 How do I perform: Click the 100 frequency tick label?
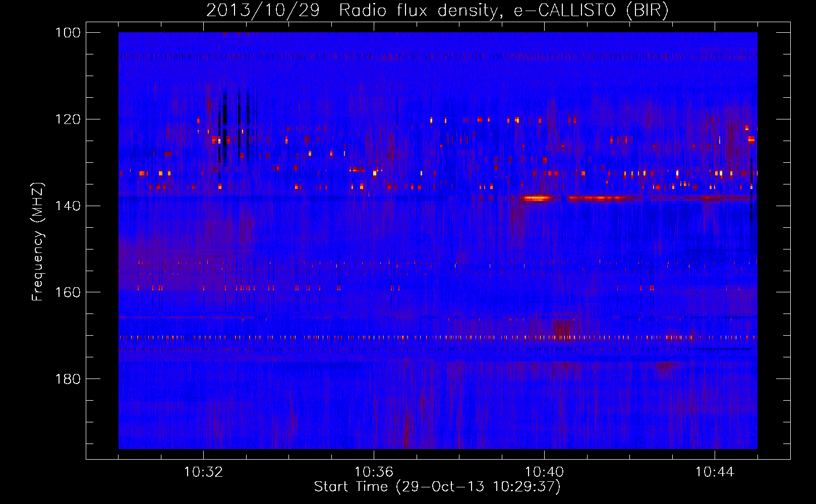68,33
